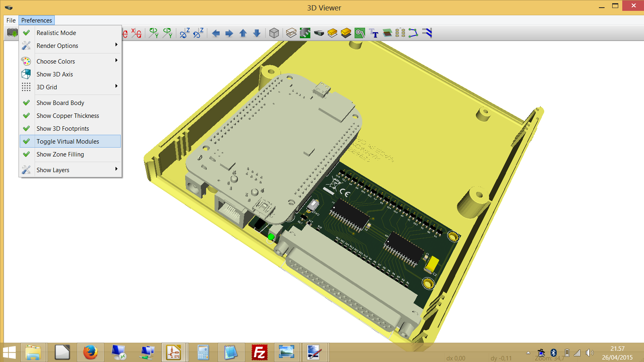Click the move right arrow icon
The width and height of the screenshot is (644, 362).
[229, 33]
